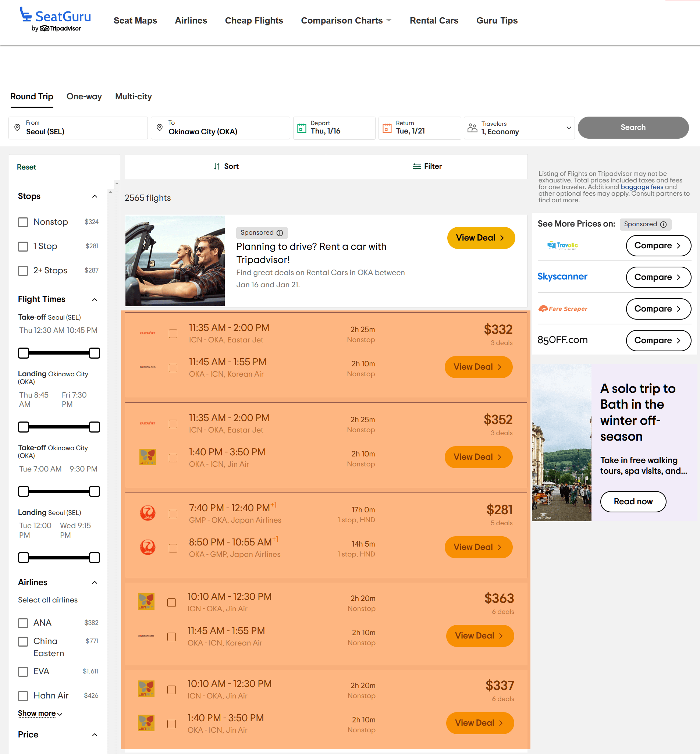This screenshot has width=700, height=754.
Task: Click the Filter sliders icon
Action: (417, 166)
